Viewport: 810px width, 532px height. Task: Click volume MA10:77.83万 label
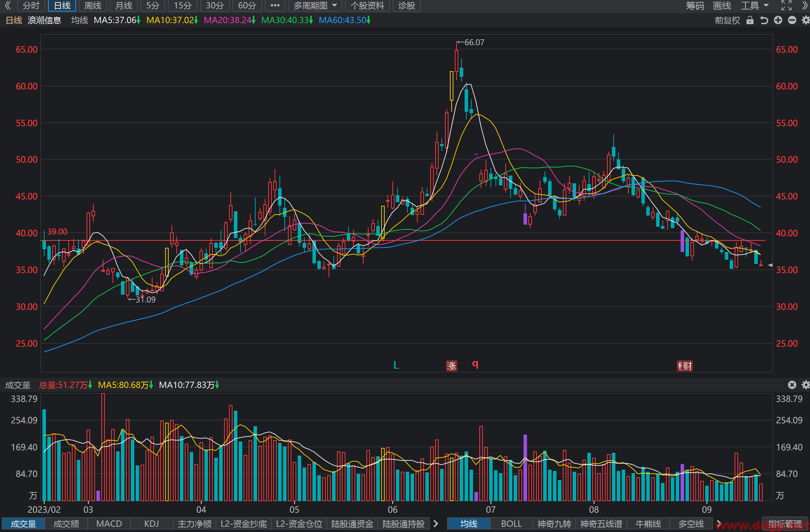189,385
